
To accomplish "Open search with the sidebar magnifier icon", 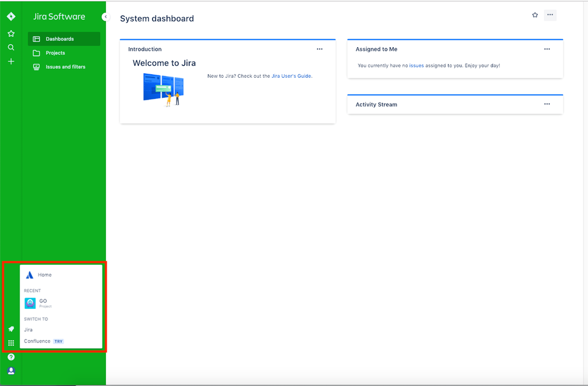I will (11, 47).
